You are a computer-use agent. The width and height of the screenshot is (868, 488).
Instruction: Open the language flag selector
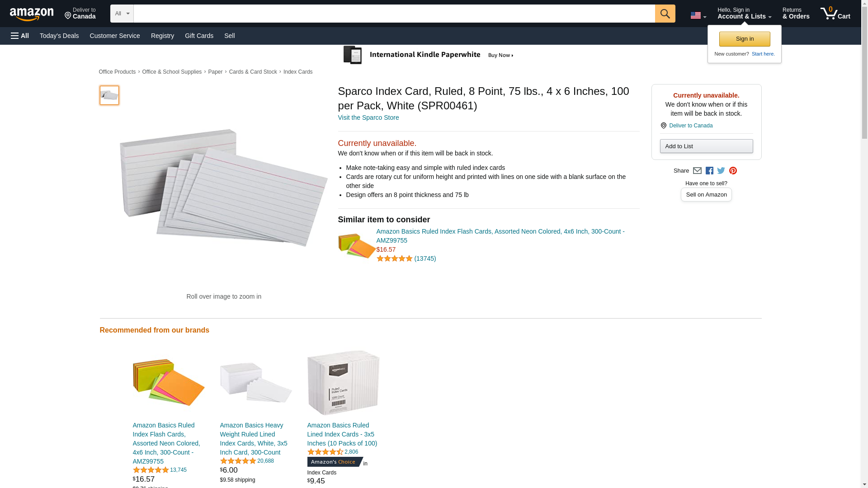(698, 15)
